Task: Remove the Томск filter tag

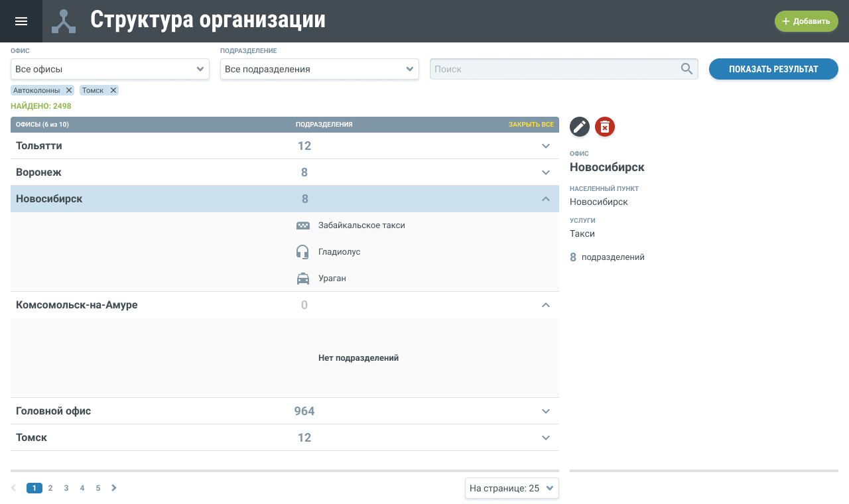Action: (113, 90)
